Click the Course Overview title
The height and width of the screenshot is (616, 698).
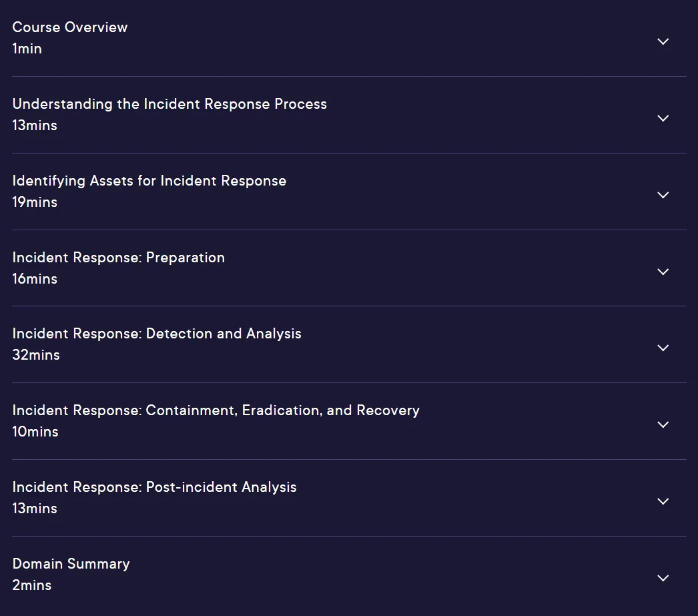(70, 27)
